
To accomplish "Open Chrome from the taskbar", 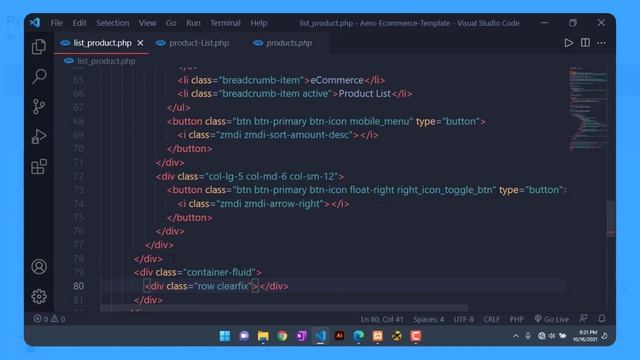I will coord(282,336).
